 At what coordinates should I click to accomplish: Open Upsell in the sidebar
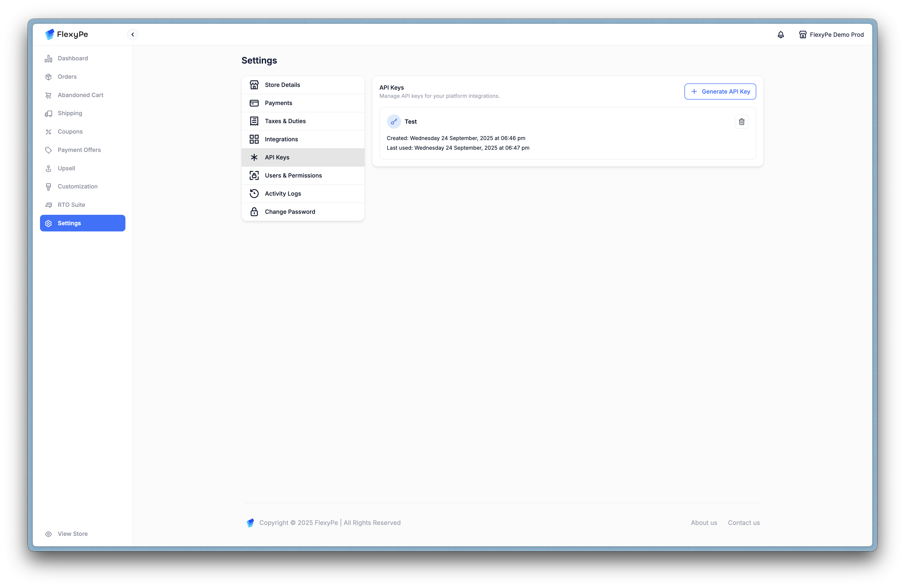(66, 168)
